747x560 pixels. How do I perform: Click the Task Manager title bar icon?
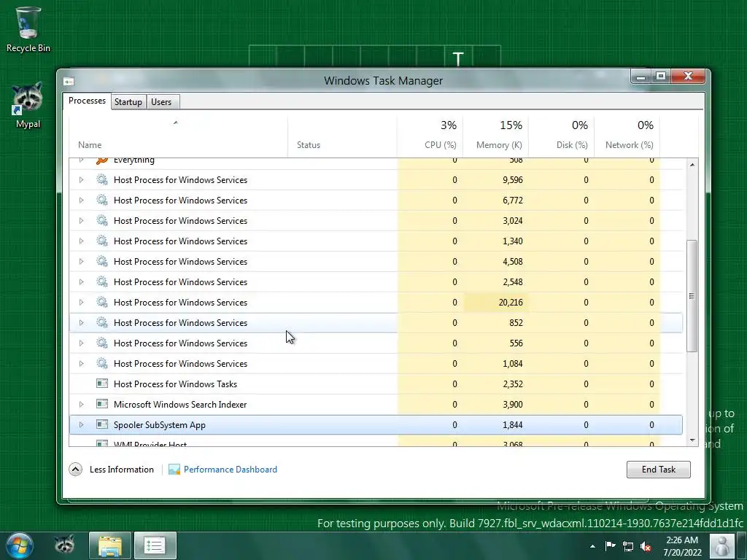pos(69,82)
